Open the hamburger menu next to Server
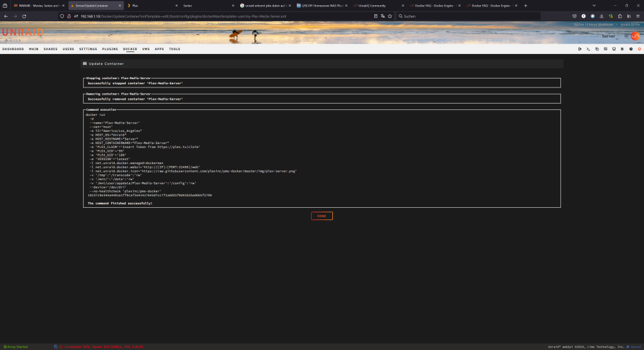644x350 pixels. click(627, 36)
